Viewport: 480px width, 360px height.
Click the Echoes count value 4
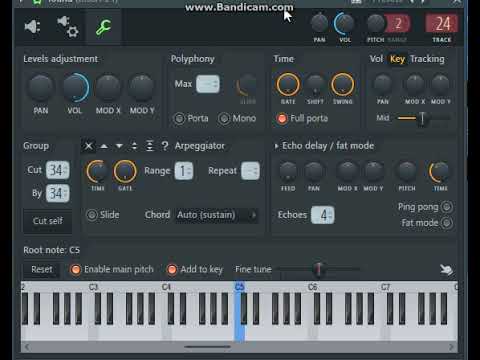[323, 215]
